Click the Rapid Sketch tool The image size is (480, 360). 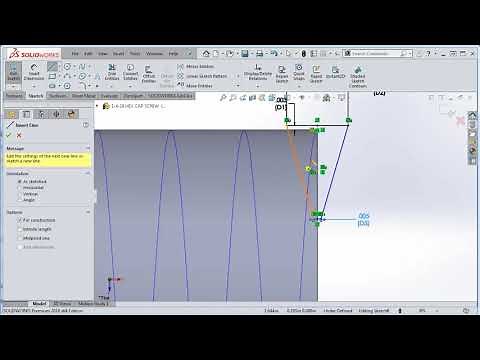[x=316, y=74]
